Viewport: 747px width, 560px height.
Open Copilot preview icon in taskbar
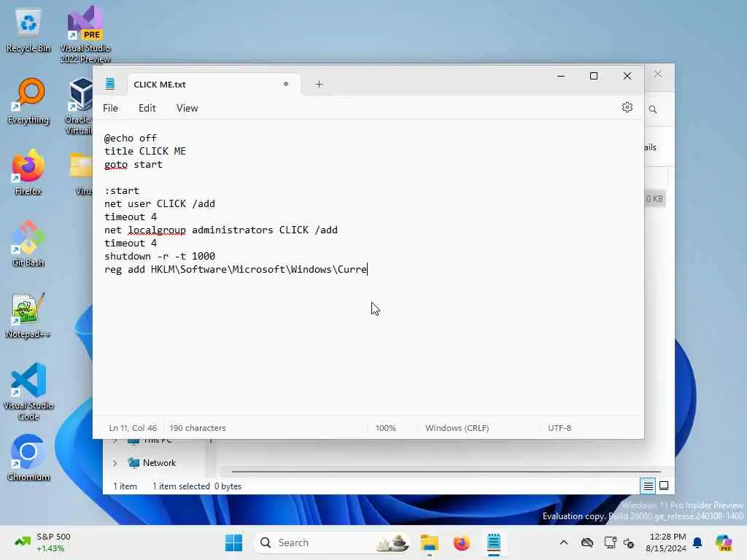[724, 542]
